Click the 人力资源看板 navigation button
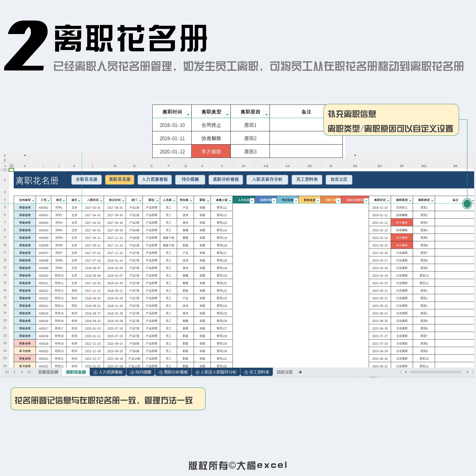 pos(155,179)
